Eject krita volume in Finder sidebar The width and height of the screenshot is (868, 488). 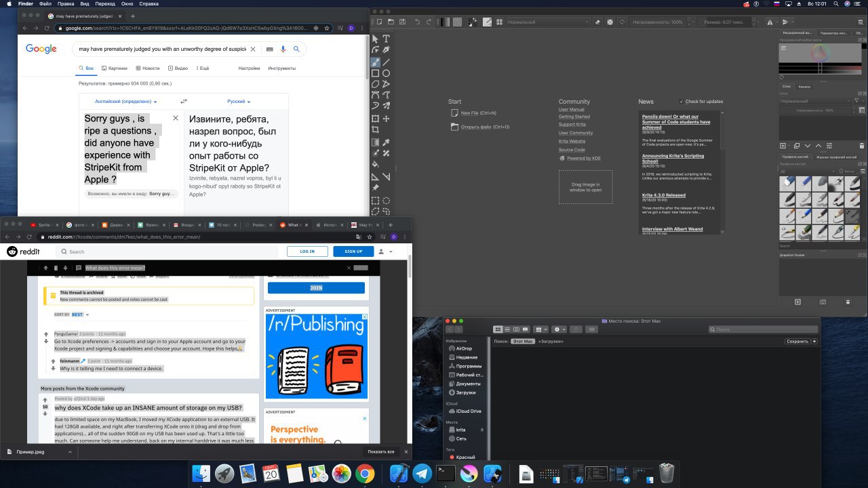(482, 430)
